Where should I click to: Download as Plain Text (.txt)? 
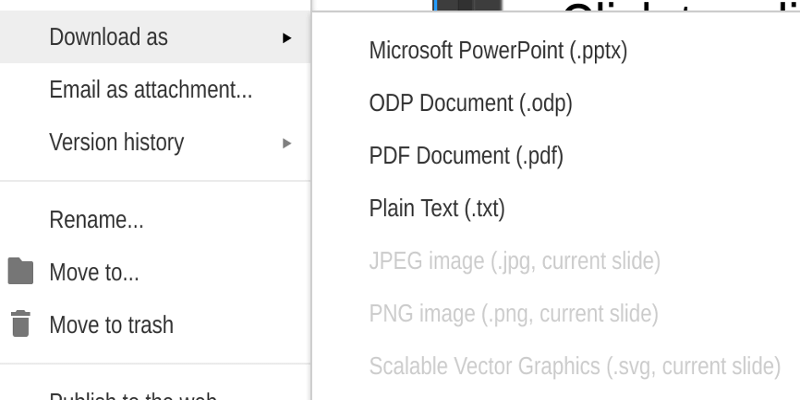[x=437, y=208]
